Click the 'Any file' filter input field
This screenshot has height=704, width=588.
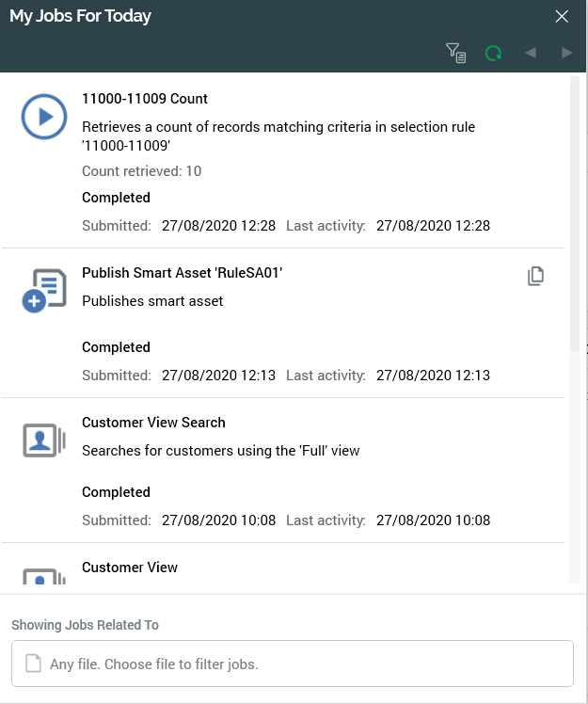[x=292, y=664]
